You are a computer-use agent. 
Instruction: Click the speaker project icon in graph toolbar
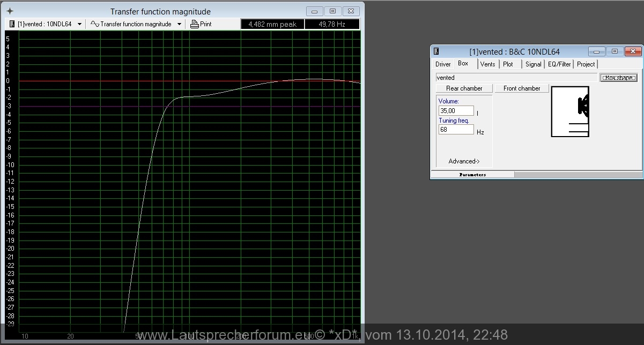[x=12, y=24]
